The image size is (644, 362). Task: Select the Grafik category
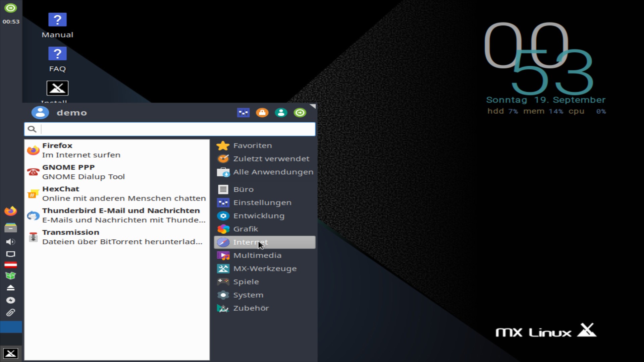point(246,229)
